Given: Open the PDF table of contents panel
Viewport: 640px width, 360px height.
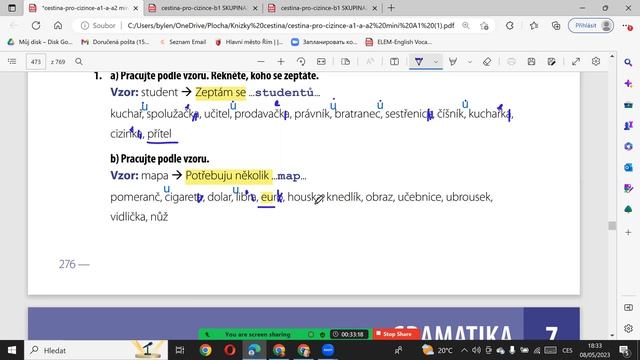Looking at the screenshot, I should (x=12, y=62).
